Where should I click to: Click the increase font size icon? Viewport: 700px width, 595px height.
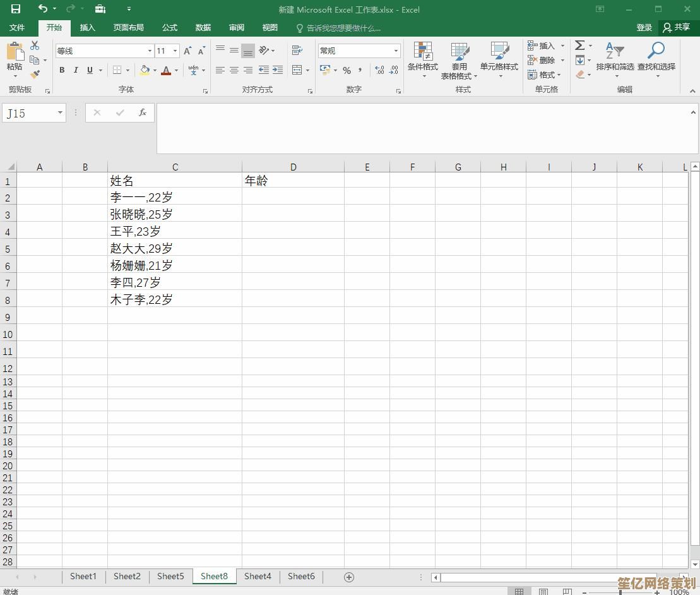pos(187,51)
